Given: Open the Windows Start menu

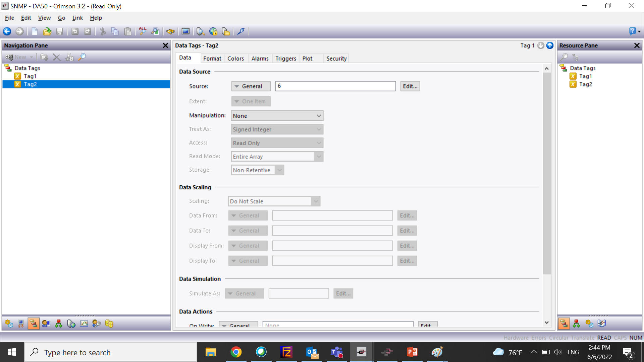Looking at the screenshot, I should tap(12, 352).
